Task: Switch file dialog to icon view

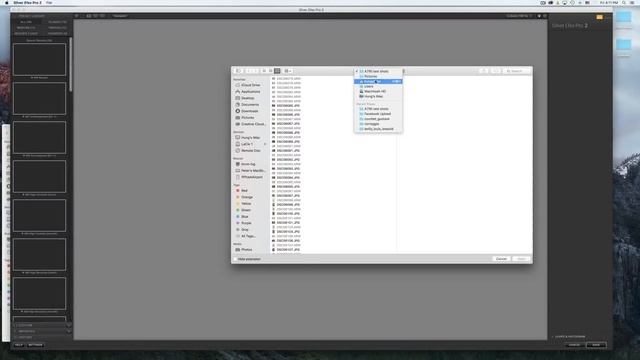Action: click(x=264, y=71)
